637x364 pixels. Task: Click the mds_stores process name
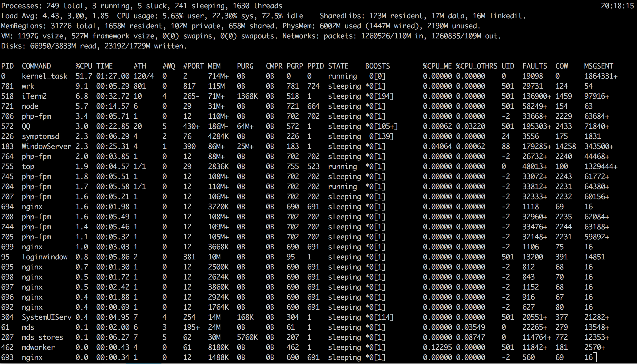pyautogui.click(x=43, y=337)
